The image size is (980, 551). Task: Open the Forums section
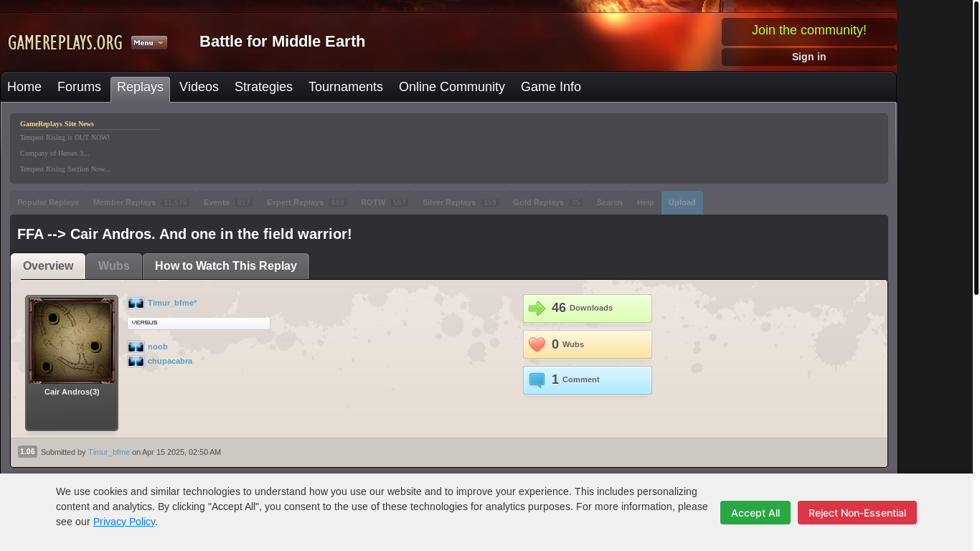79,88
